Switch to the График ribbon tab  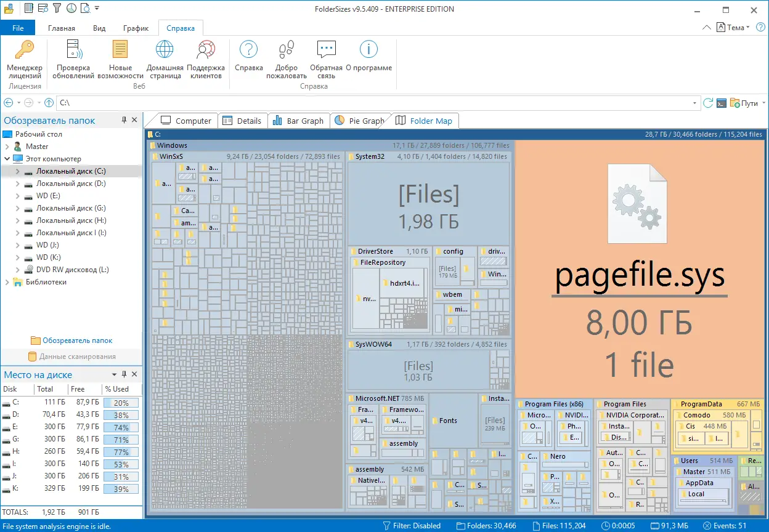click(x=136, y=28)
